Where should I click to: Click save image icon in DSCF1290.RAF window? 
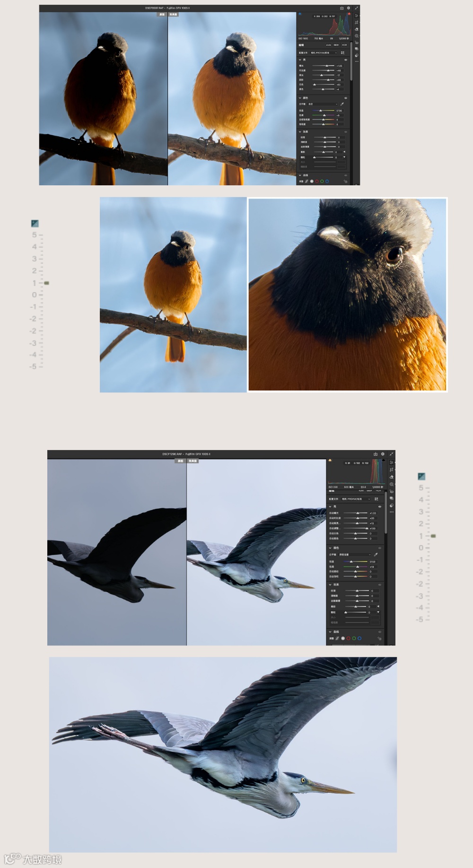click(376, 454)
